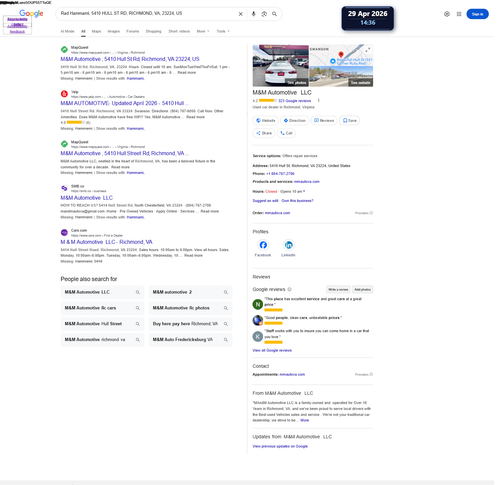The width and height of the screenshot is (500, 485).
Task: Click the Sign in button
Action: pyautogui.click(x=477, y=14)
